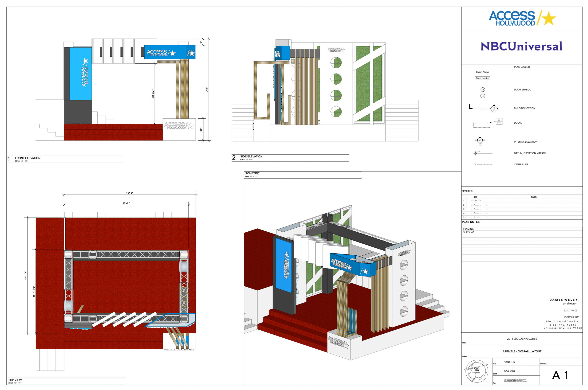Screen dimensions: 588x390
Task: Click the name 'JAMES WELBY'
Action: click(564, 300)
